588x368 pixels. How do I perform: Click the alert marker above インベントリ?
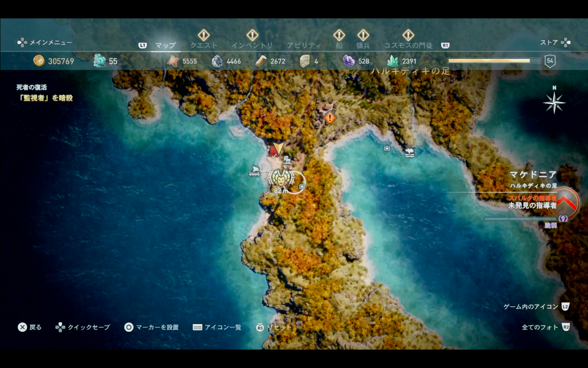coord(252,35)
